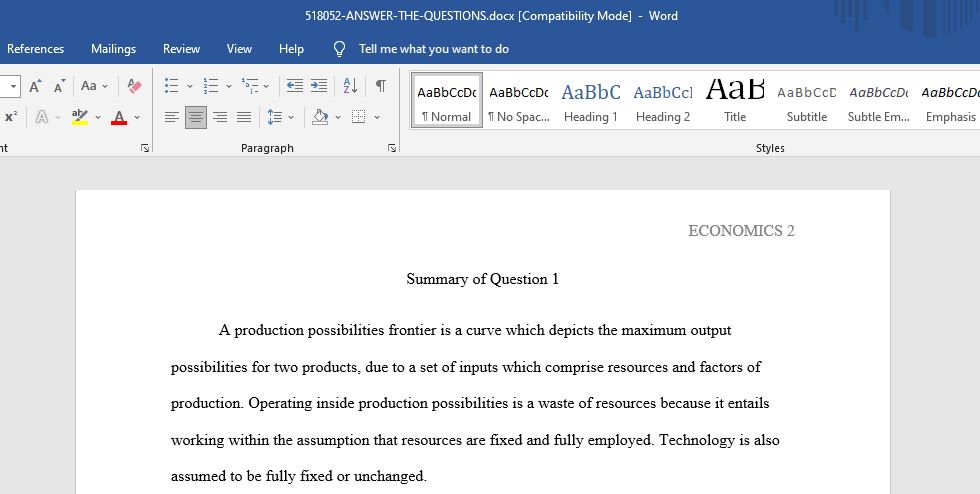Apply the Subtitle style

coord(807,101)
